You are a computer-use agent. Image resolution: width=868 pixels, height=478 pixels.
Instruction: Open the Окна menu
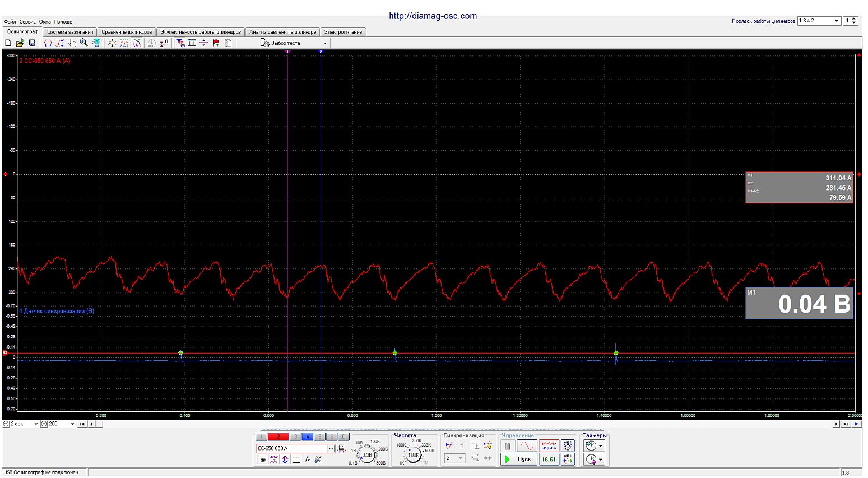(x=45, y=22)
